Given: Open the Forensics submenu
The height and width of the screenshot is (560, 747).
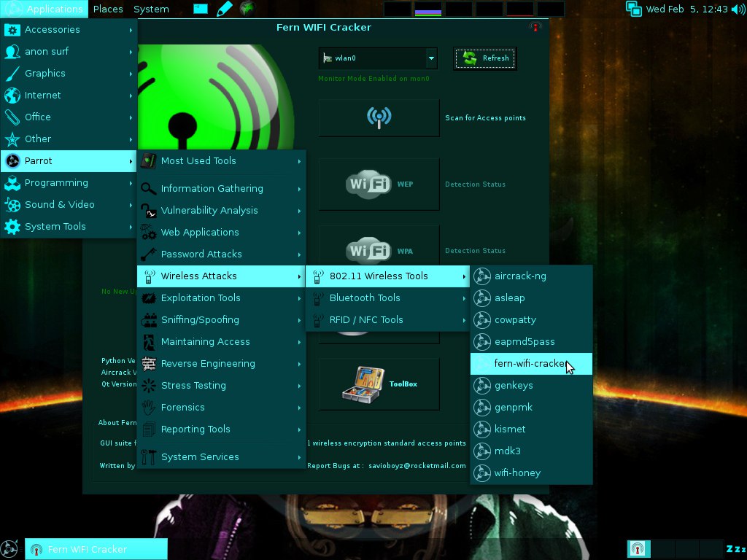Looking at the screenshot, I should click(x=222, y=408).
